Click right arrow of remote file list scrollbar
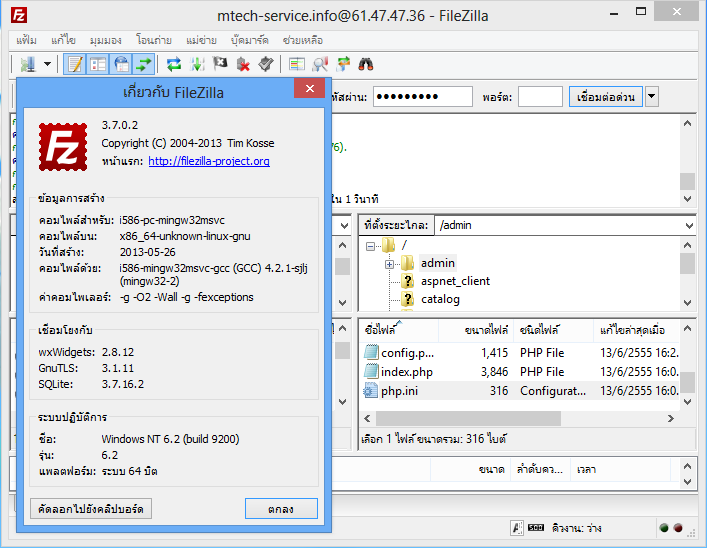This screenshot has width=707, height=548. [670, 419]
